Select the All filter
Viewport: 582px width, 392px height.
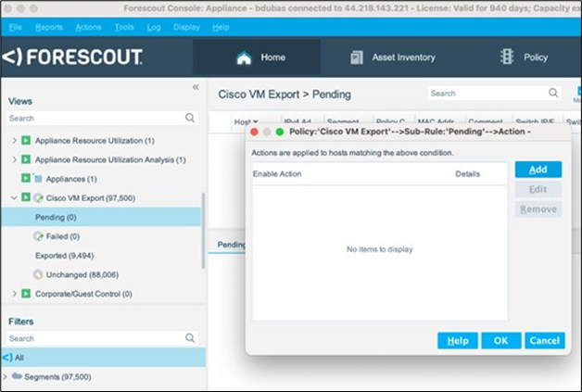tap(103, 358)
